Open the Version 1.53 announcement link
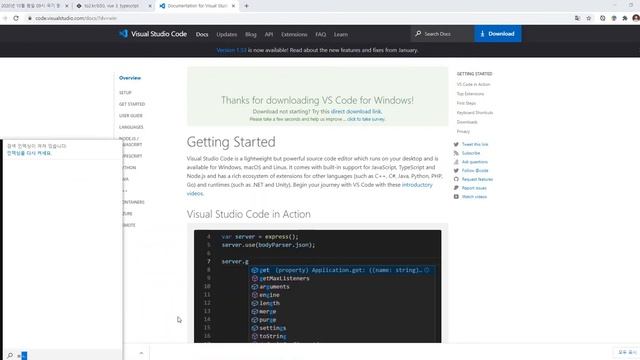 231,50
